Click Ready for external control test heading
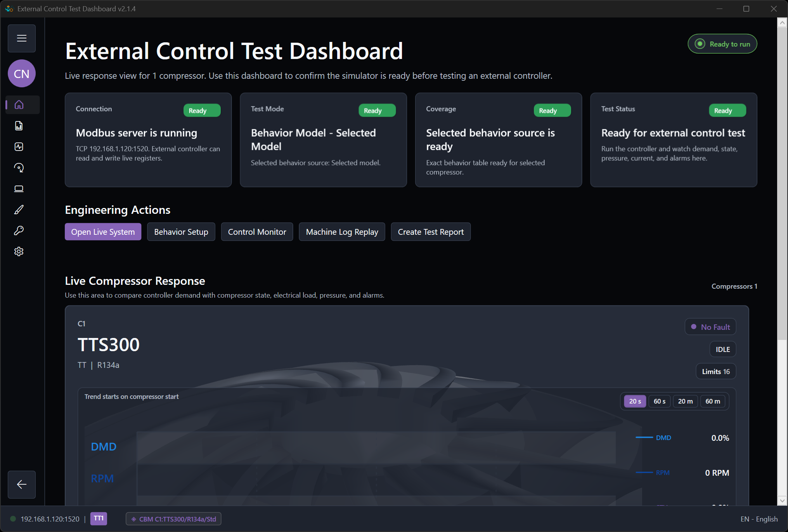This screenshot has height=532, width=788. click(673, 133)
